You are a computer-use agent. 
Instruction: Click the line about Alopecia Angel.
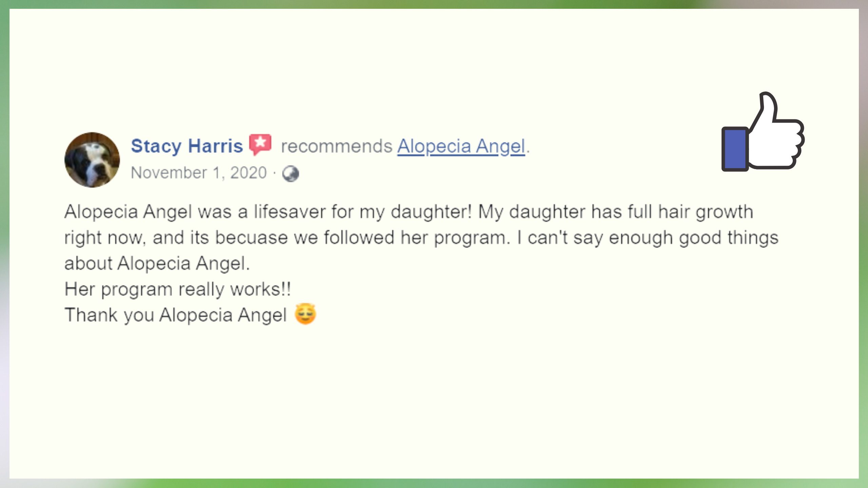[x=157, y=263]
